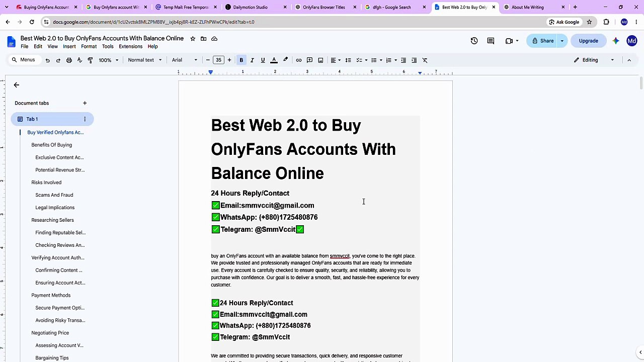Open line and paragraph spacing options
Screen dimensions: 644x362
[348, 60]
